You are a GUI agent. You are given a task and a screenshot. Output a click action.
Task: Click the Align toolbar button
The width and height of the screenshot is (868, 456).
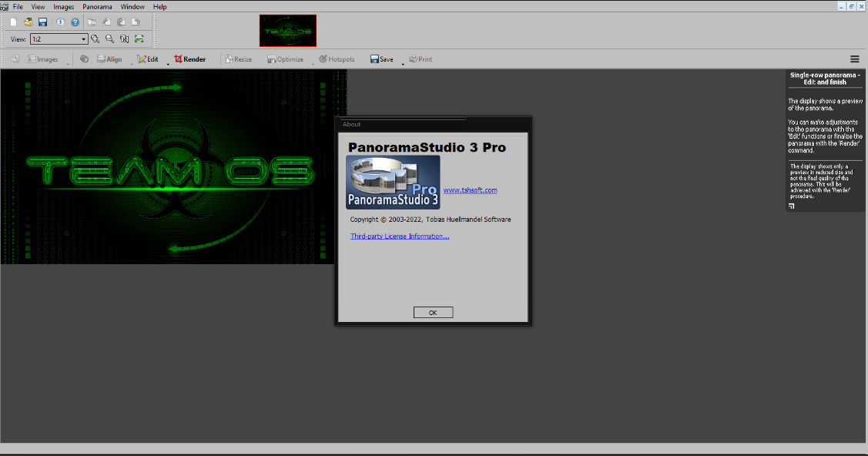pyautogui.click(x=109, y=59)
